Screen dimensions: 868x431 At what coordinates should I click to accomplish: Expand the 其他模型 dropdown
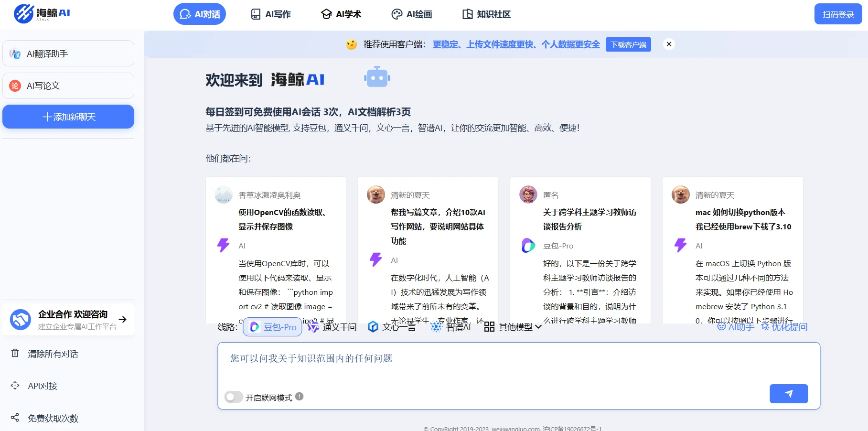513,327
